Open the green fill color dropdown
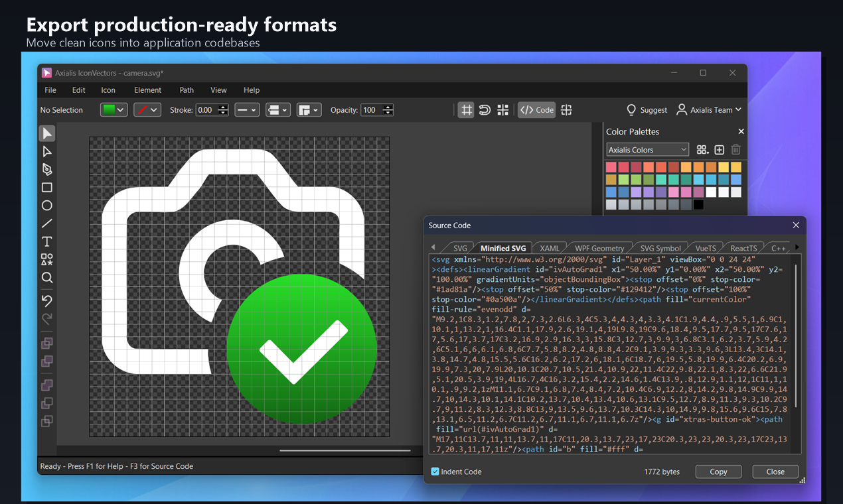 (x=114, y=110)
